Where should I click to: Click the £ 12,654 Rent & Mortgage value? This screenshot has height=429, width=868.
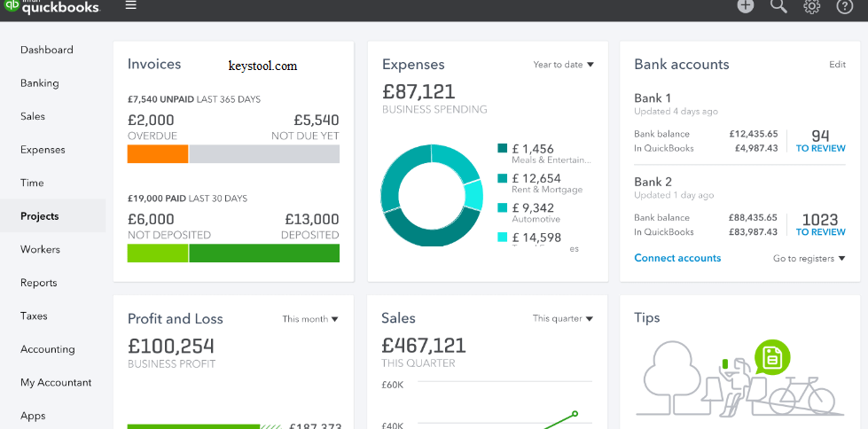point(536,178)
